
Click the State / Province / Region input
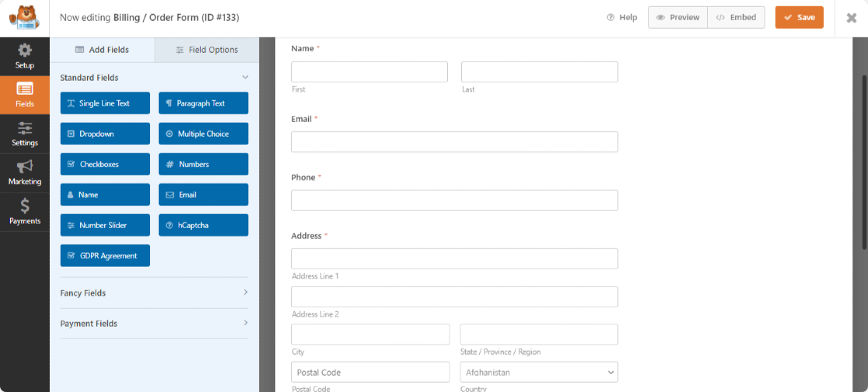pos(539,334)
